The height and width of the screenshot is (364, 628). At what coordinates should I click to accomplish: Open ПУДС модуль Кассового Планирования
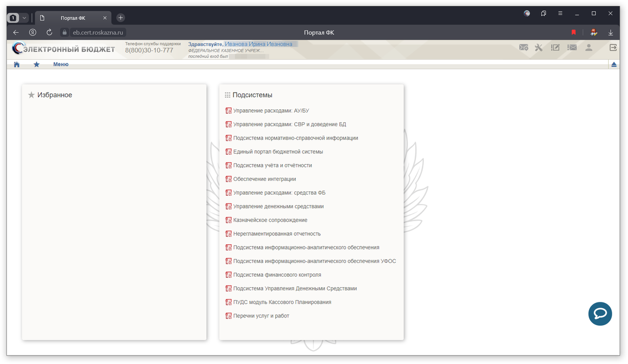pos(282,302)
